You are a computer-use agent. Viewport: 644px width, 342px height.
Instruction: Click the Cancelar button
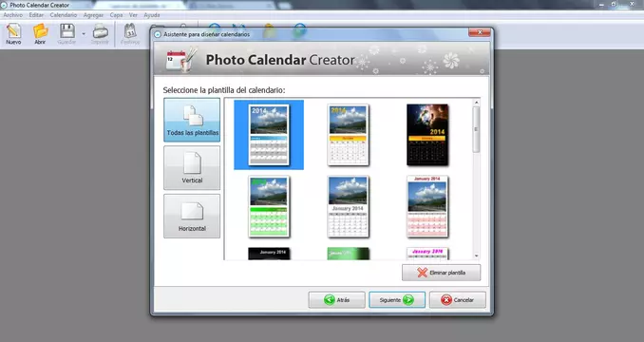pyautogui.click(x=458, y=299)
